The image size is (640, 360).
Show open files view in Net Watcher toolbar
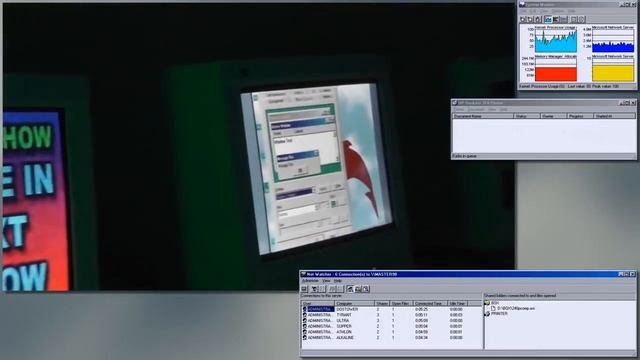(366, 289)
